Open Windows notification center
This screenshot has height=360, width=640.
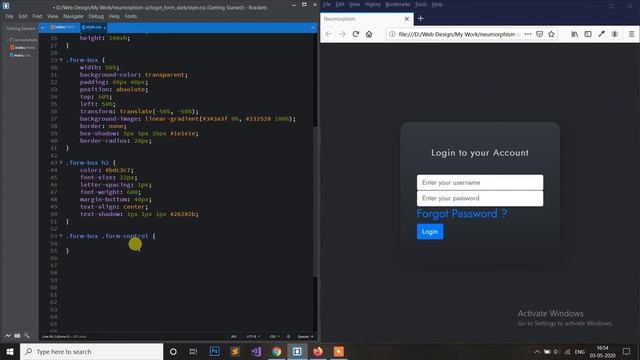click(626, 351)
